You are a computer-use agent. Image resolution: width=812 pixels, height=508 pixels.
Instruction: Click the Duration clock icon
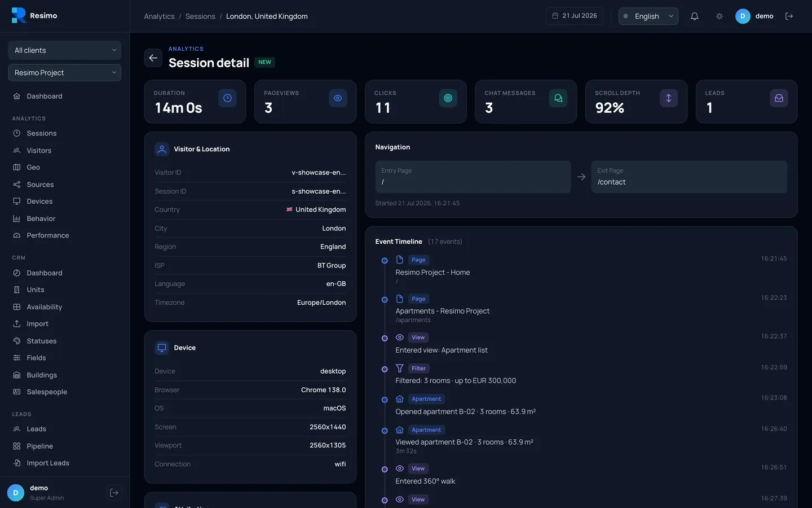[x=227, y=98]
